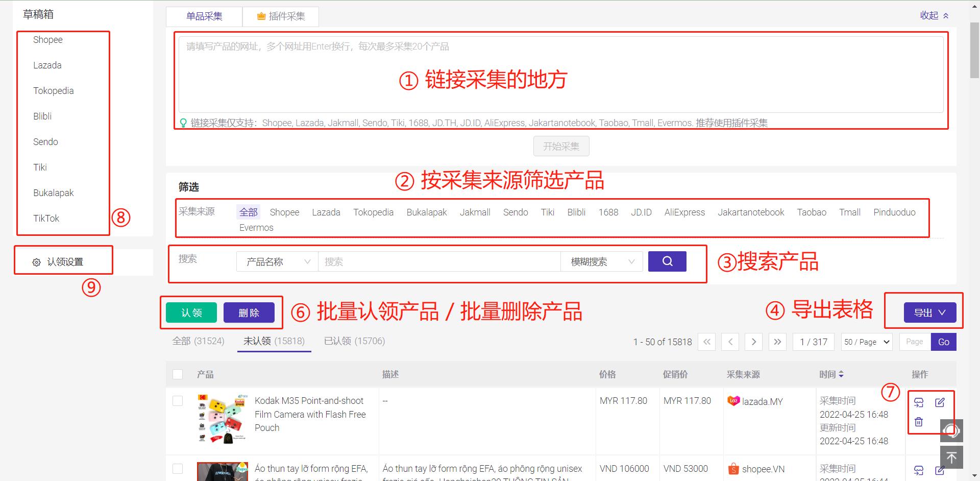Open Sendo in draft box sidebar
The width and height of the screenshot is (980, 481).
(45, 142)
